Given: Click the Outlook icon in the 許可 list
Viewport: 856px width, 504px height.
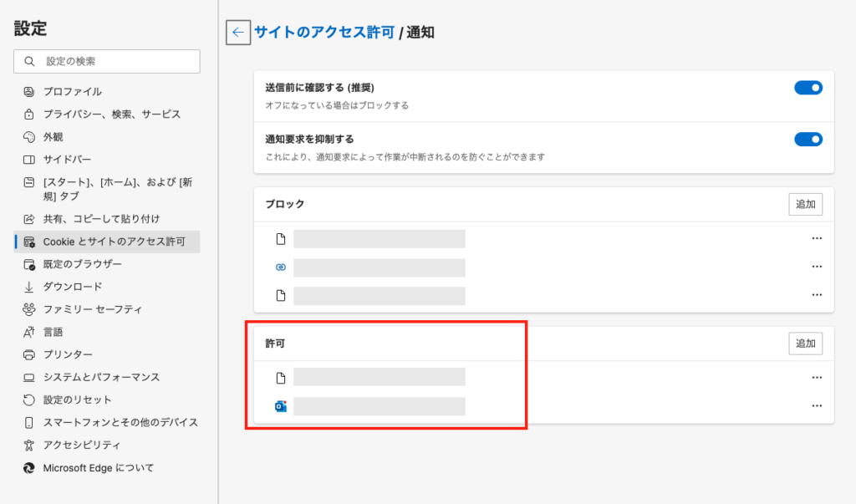Looking at the screenshot, I should point(281,406).
